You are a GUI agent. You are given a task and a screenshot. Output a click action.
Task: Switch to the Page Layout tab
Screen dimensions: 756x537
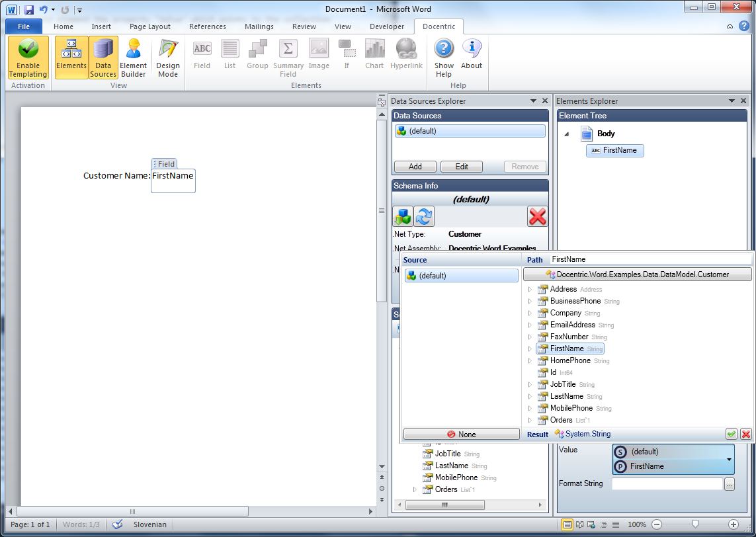pos(150,26)
